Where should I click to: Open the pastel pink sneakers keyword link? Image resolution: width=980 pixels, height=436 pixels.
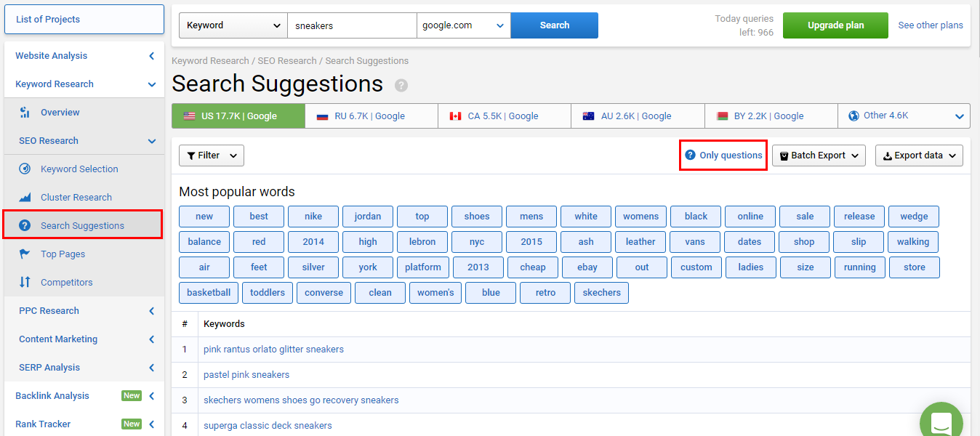pos(246,375)
